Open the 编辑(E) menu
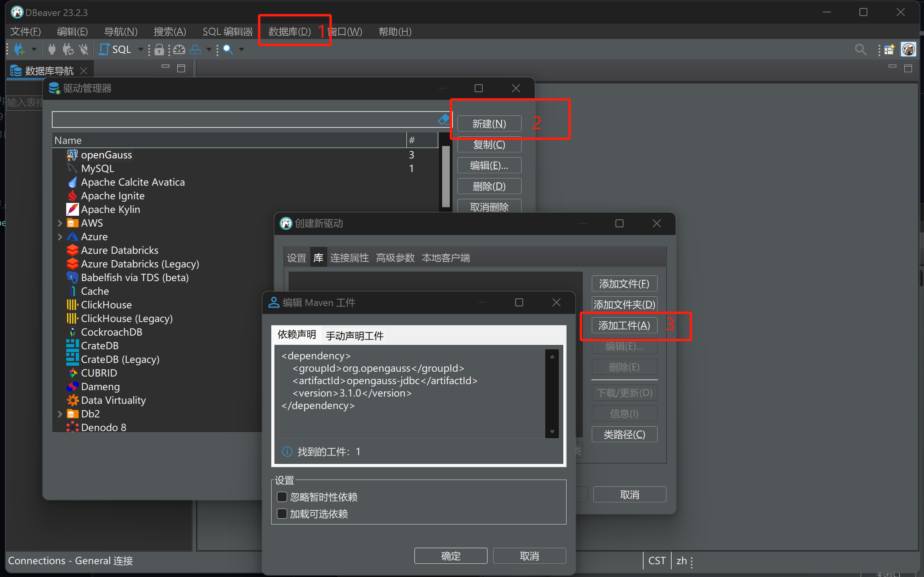The height and width of the screenshot is (577, 924). 72,31
